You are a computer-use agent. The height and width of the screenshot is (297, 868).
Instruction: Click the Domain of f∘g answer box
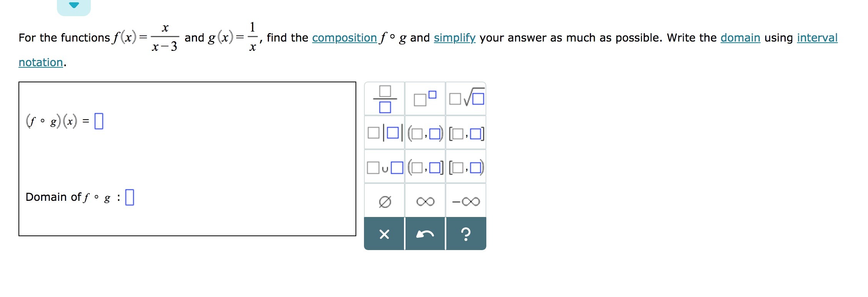click(130, 197)
